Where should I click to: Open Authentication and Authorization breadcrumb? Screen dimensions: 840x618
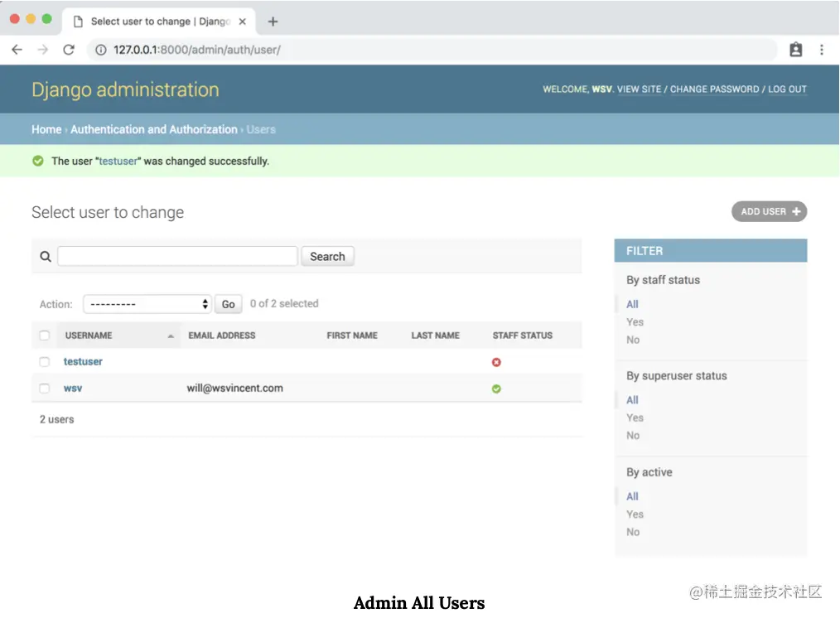154,129
